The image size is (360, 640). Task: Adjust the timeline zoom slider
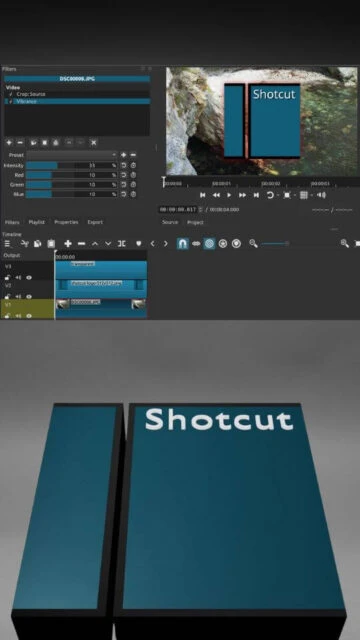point(276,244)
